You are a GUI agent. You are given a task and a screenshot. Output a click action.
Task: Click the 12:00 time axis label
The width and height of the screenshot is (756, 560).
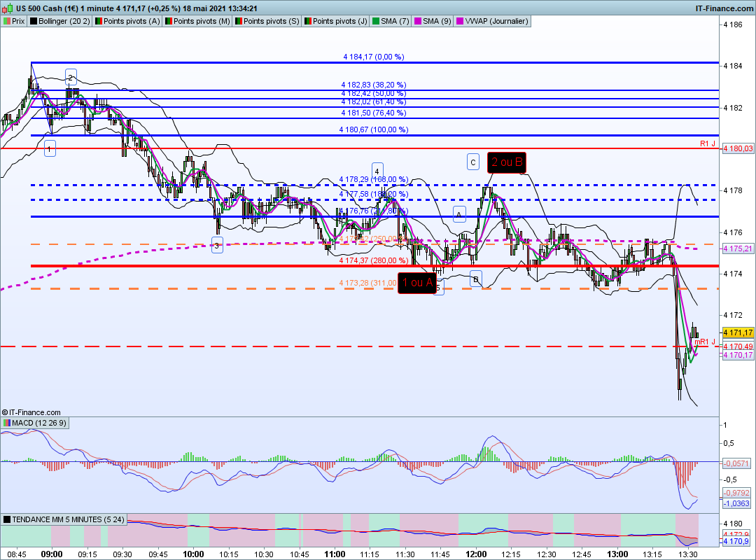pyautogui.click(x=475, y=554)
